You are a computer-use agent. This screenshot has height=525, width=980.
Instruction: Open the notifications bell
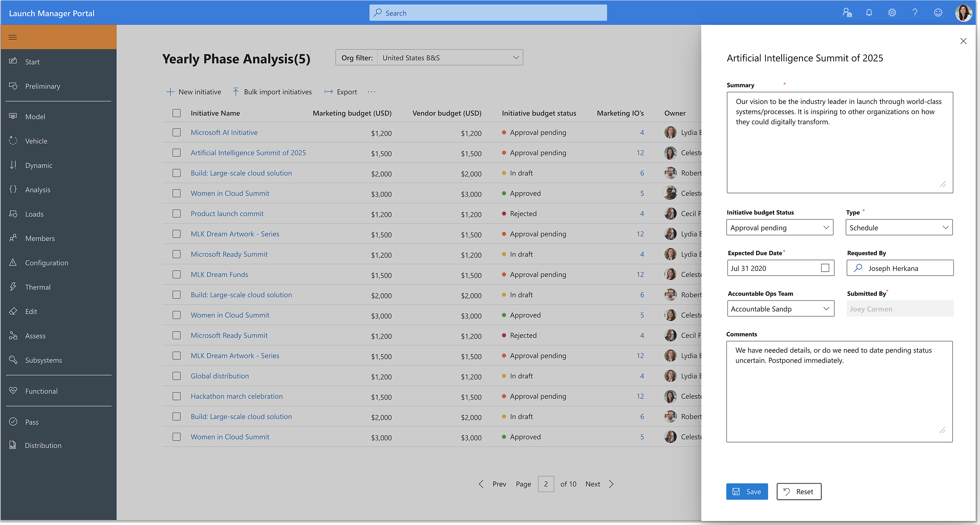click(x=869, y=13)
